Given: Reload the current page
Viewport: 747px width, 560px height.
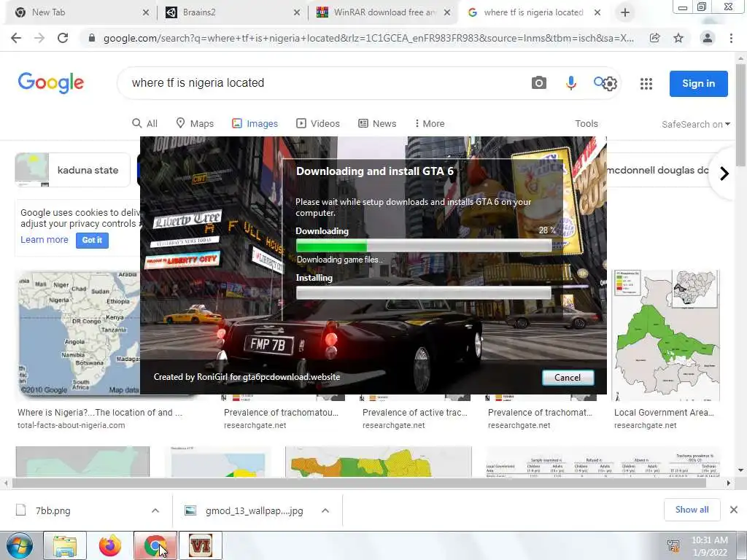Looking at the screenshot, I should point(63,38).
